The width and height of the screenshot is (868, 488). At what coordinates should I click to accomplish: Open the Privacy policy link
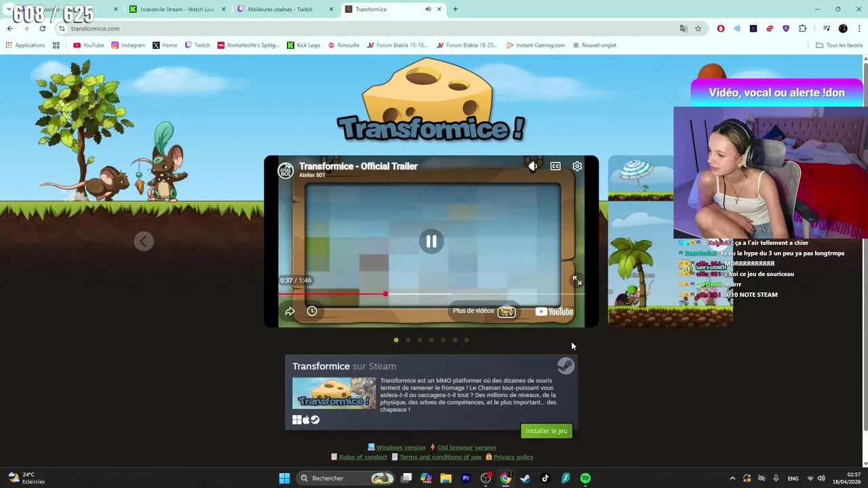[x=513, y=457]
